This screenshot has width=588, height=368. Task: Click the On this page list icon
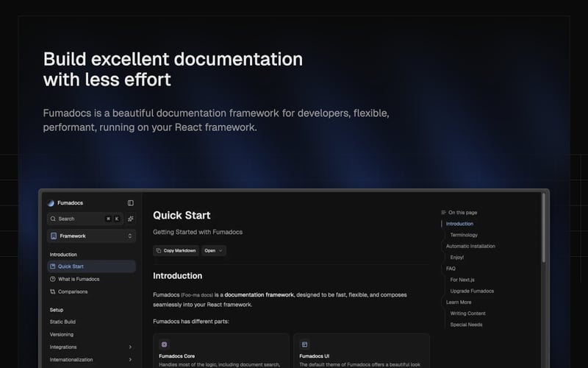pos(444,213)
